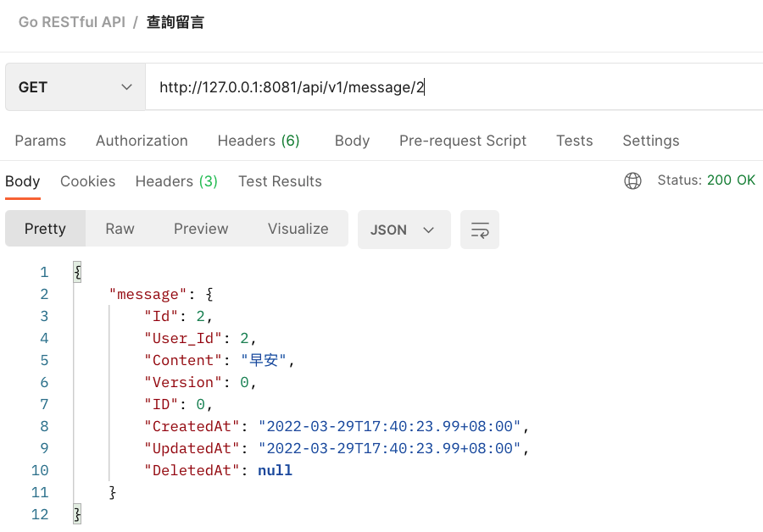Click the CreatedAt timestamp value
The width and height of the screenshot is (763, 532).
[389, 426]
